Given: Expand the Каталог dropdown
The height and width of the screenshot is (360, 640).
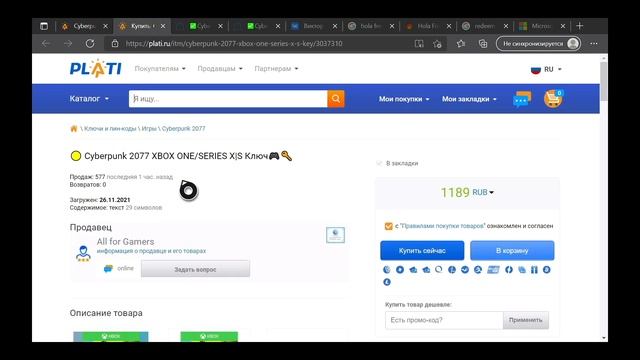Looking at the screenshot, I should click(89, 99).
